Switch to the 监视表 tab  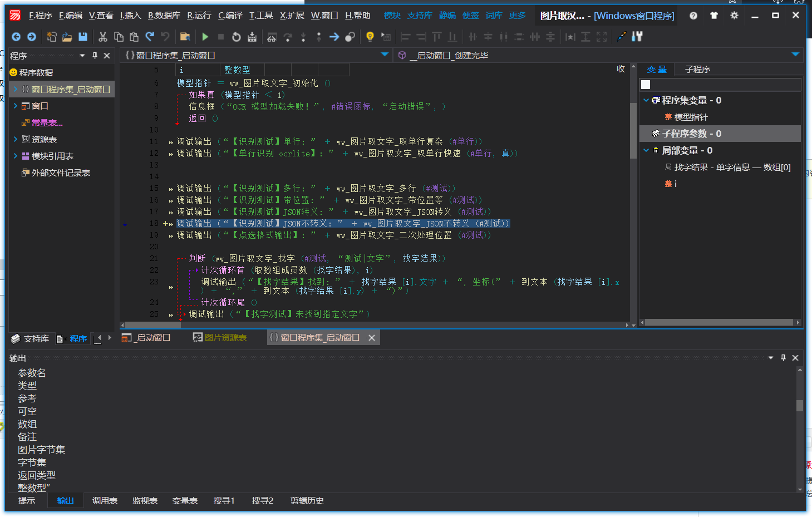(x=145, y=501)
